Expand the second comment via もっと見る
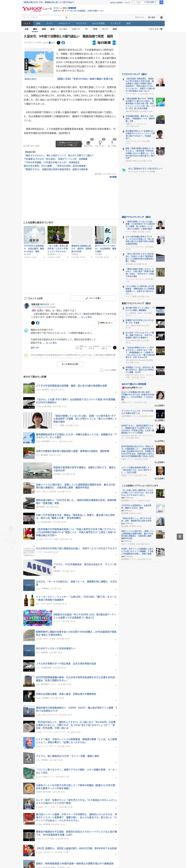Screen dimensions: 186x868 coord(51,343)
